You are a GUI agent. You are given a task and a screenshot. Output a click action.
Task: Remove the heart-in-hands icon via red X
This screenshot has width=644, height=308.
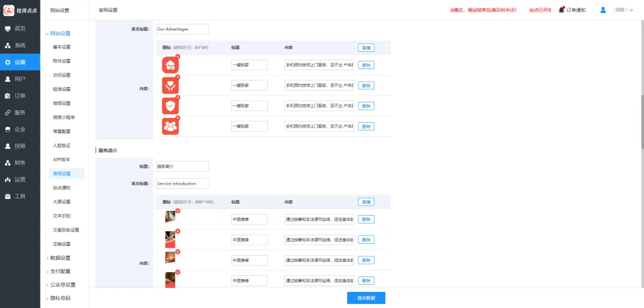tap(178, 77)
